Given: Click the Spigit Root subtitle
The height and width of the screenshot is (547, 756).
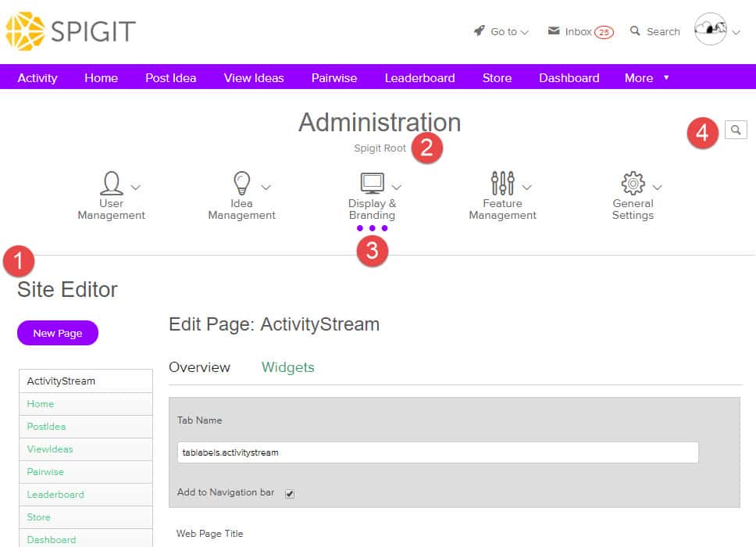Looking at the screenshot, I should (380, 148).
